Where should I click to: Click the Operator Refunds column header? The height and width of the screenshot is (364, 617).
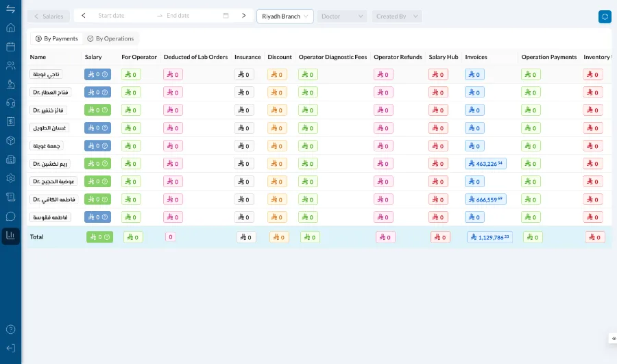pos(398,57)
